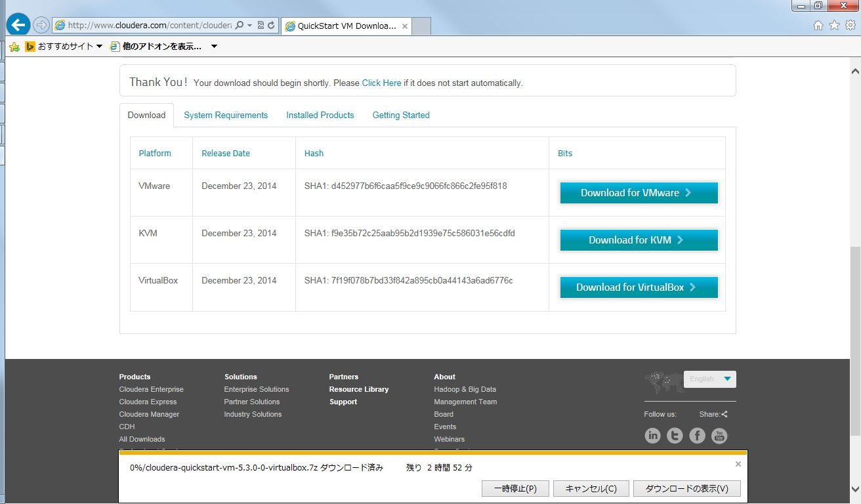Open the Twitter follow icon
The width and height of the screenshot is (861, 504).
(x=675, y=436)
